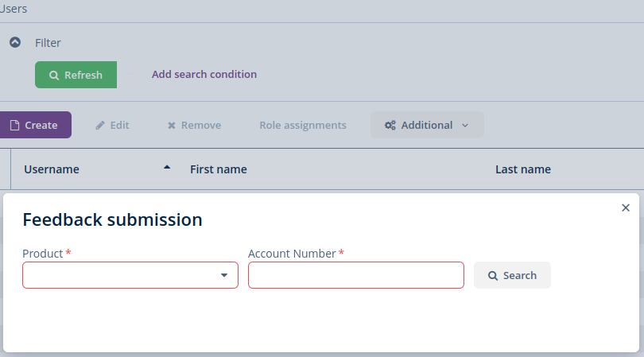Close the Feedback submission dialog
Image resolution: width=644 pixels, height=357 pixels.
tap(626, 208)
